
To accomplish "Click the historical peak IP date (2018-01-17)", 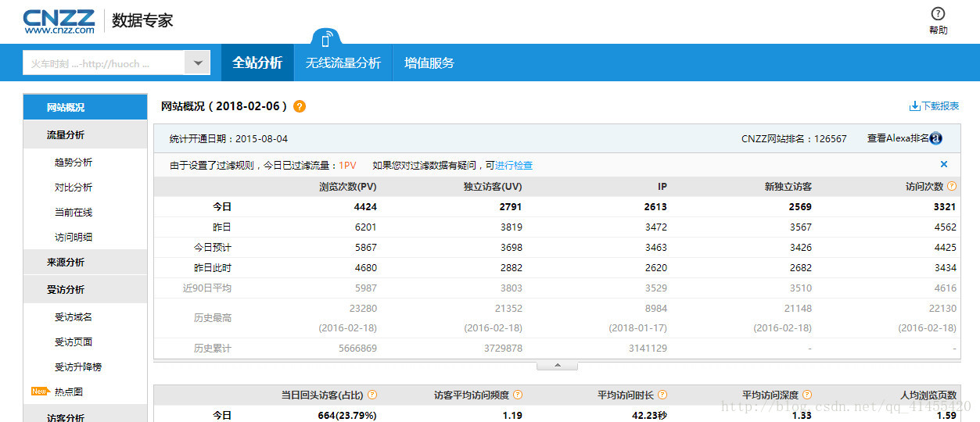I will (x=637, y=328).
